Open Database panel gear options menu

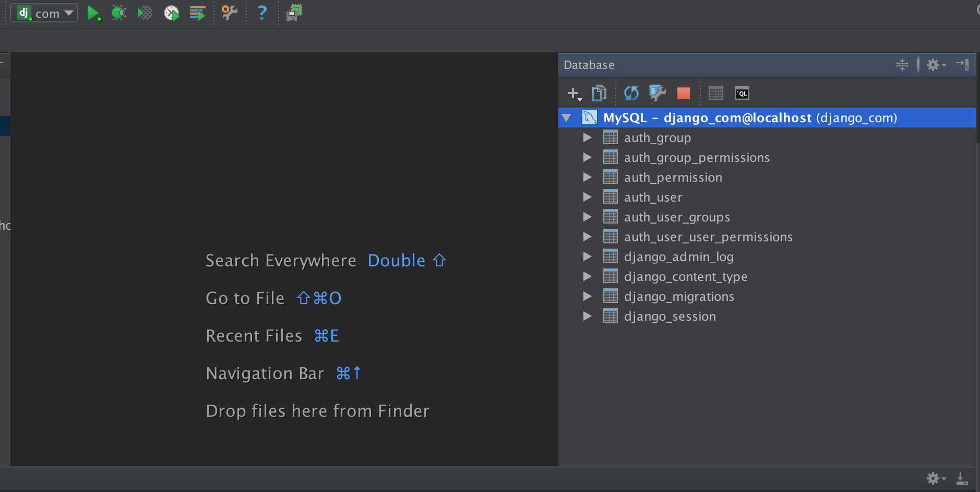pos(936,65)
